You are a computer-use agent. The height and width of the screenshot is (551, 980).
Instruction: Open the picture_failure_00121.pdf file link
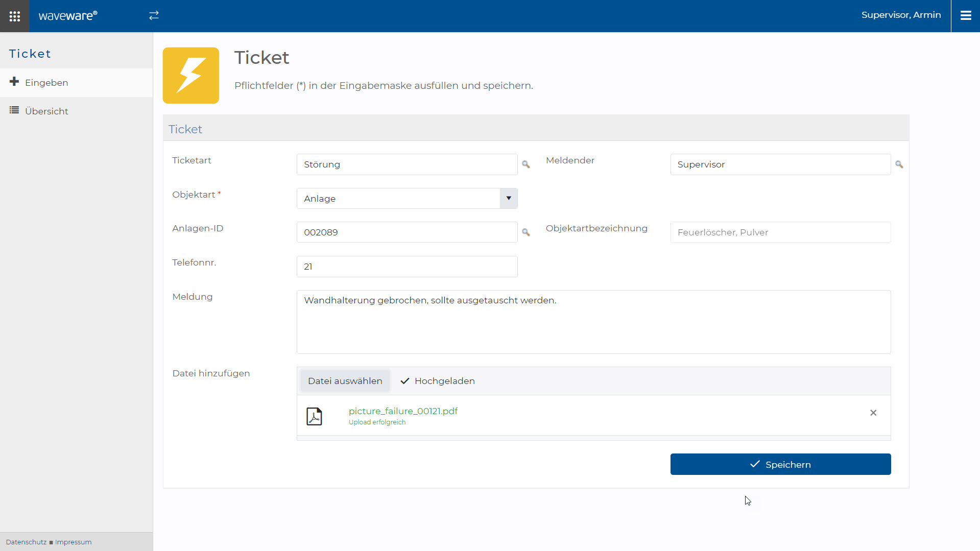(x=403, y=411)
